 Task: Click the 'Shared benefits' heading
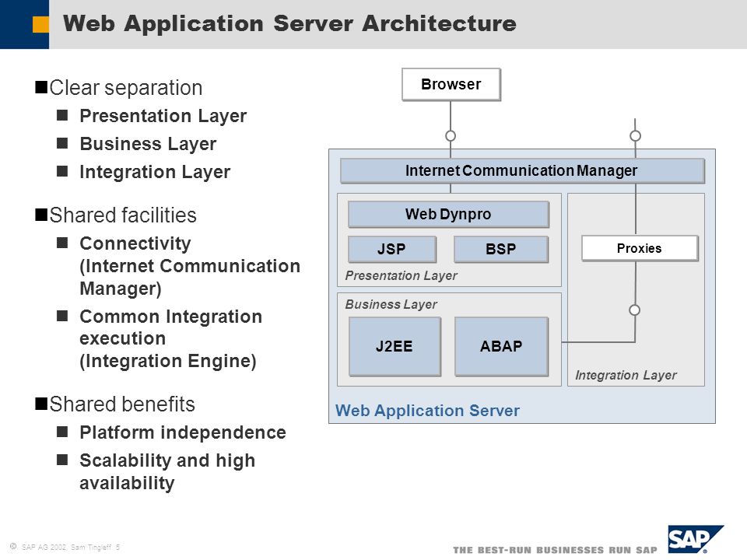click(122, 404)
